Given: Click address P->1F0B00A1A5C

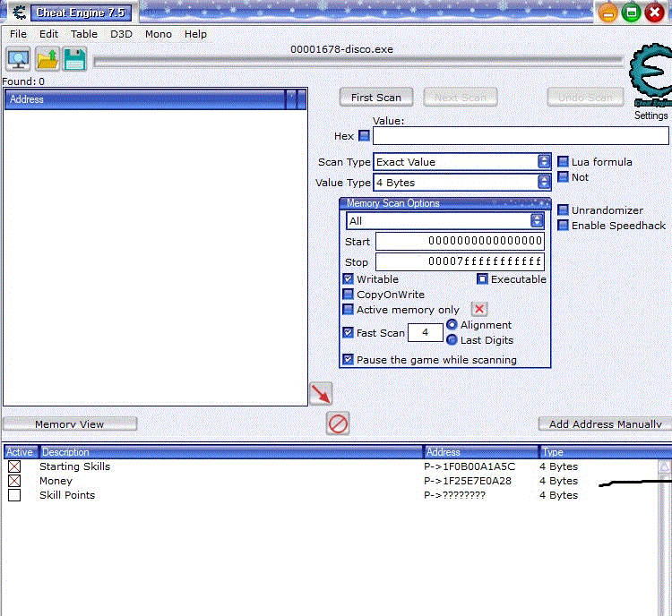Looking at the screenshot, I should tap(470, 466).
